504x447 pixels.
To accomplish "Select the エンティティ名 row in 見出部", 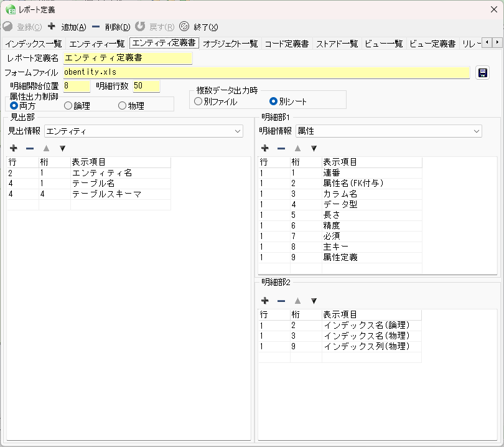I will (89, 173).
